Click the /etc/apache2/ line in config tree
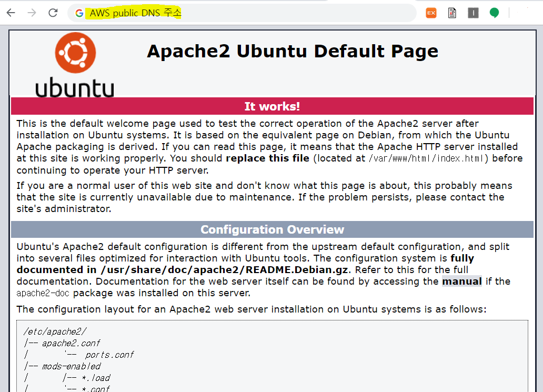The image size is (543, 392). [55, 331]
